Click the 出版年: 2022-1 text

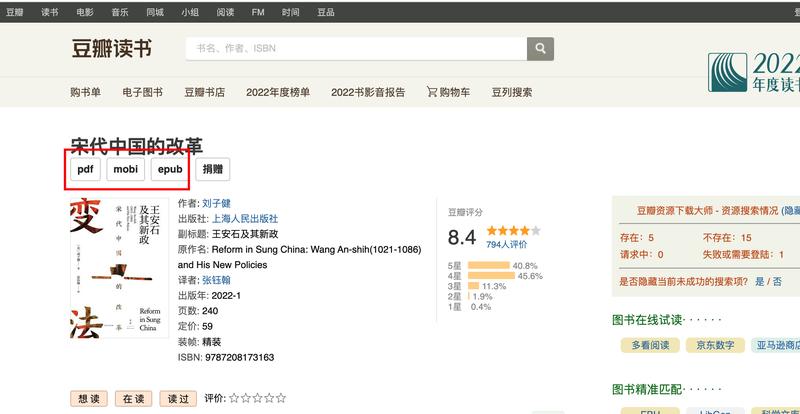coord(209,296)
